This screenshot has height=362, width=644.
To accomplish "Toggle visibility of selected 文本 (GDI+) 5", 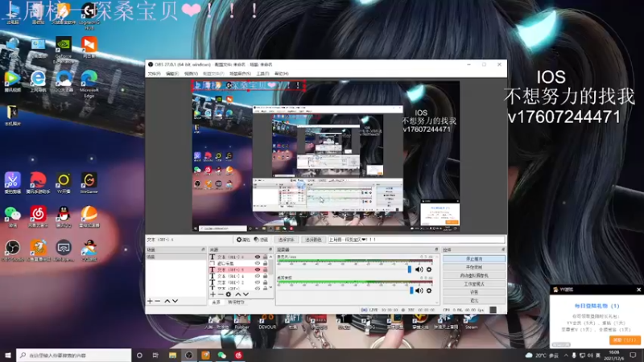I will [258, 269].
